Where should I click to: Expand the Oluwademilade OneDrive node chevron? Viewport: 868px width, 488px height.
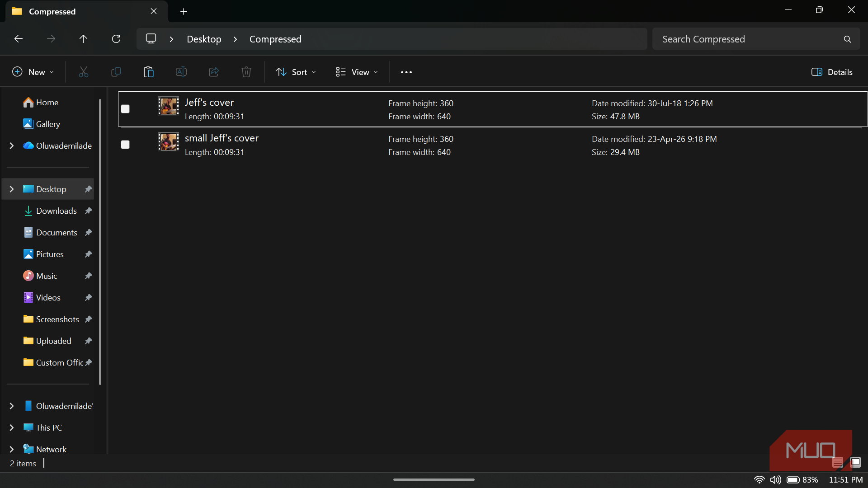[12, 146]
